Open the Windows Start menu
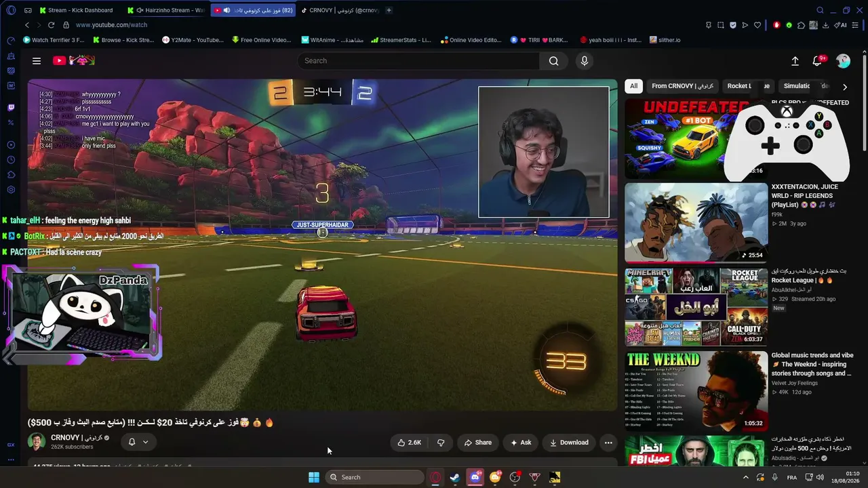This screenshot has width=868, height=488. pyautogui.click(x=314, y=477)
